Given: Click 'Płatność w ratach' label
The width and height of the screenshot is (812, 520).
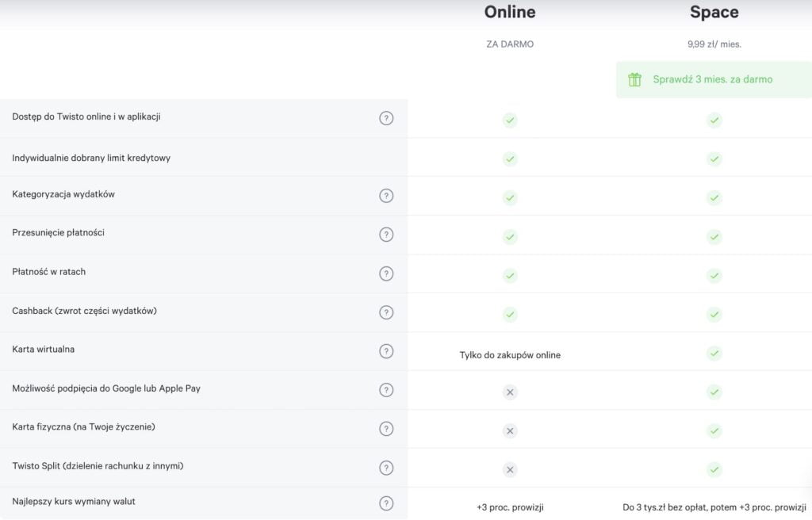Looking at the screenshot, I should coord(48,271).
